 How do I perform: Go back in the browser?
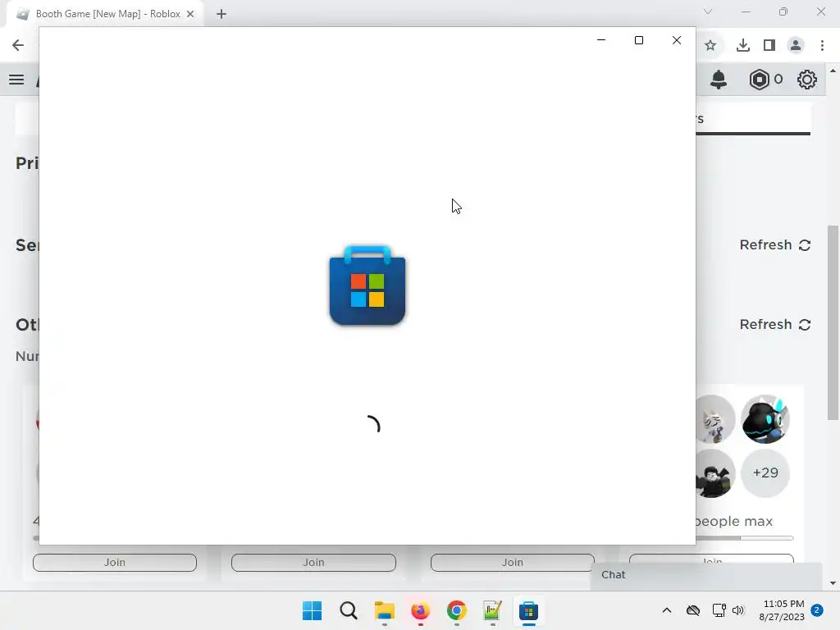pos(18,45)
